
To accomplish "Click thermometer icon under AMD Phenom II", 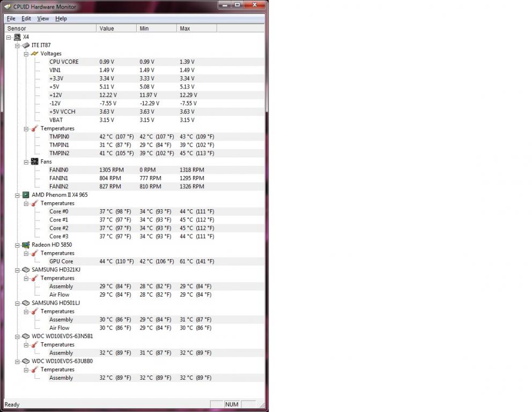I will (x=35, y=203).
